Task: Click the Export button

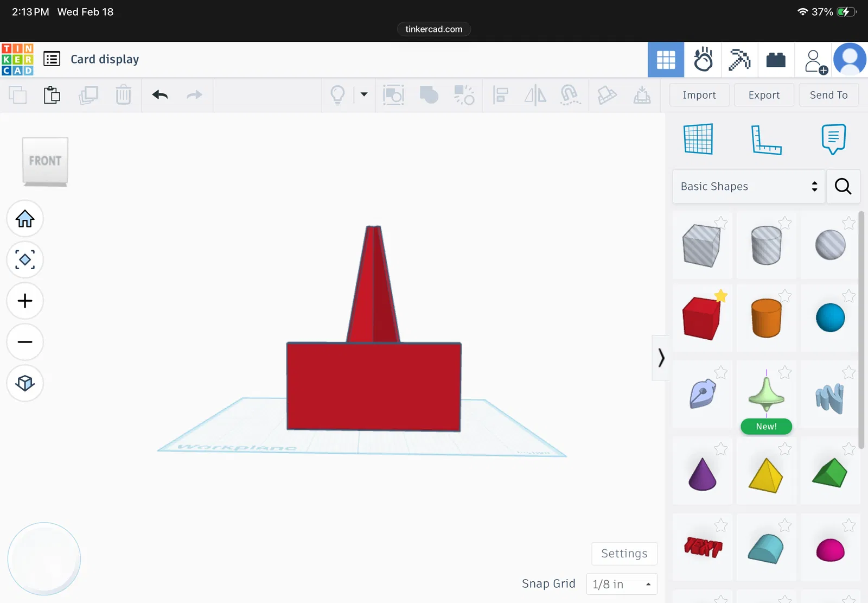Action: click(764, 95)
